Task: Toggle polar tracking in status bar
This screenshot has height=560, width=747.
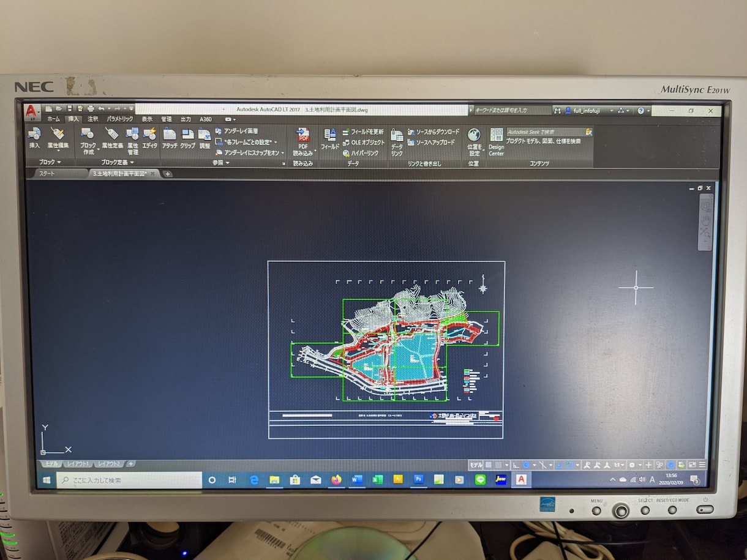Action: tap(526, 465)
